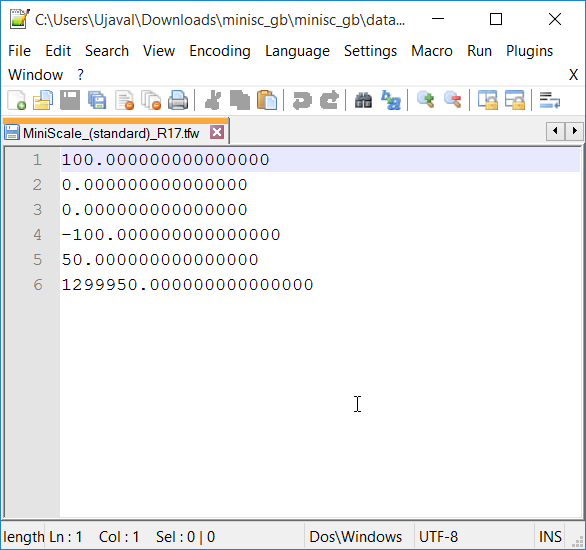Open a file using the folder icon
This screenshot has width=586, height=550.
coord(43,101)
